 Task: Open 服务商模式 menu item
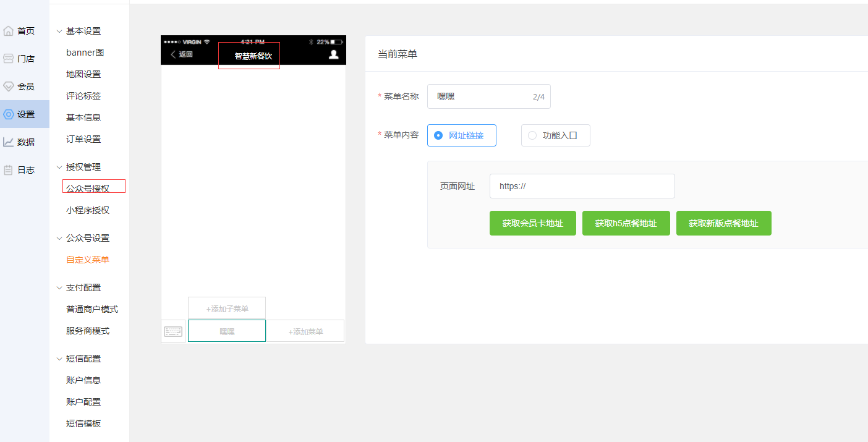click(88, 331)
